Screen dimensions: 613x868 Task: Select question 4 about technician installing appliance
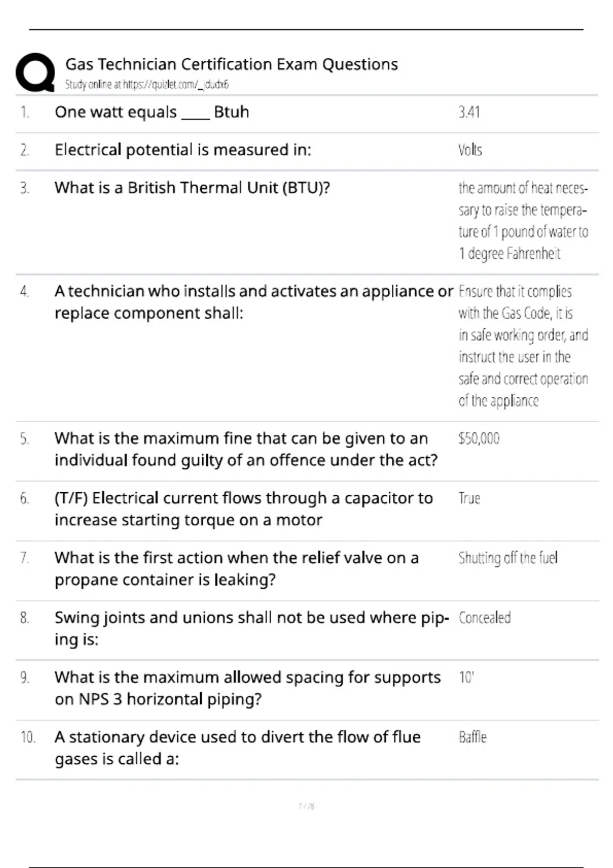(x=253, y=302)
